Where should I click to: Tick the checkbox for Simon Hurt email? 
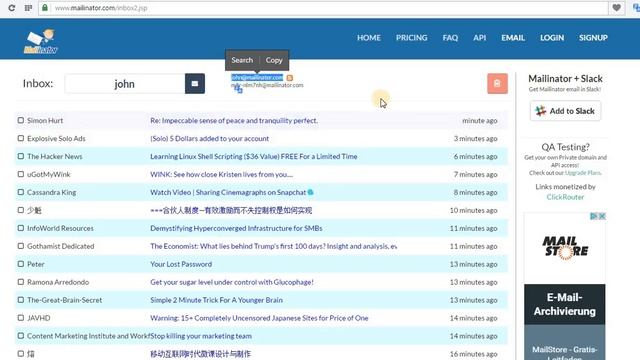tap(21, 120)
